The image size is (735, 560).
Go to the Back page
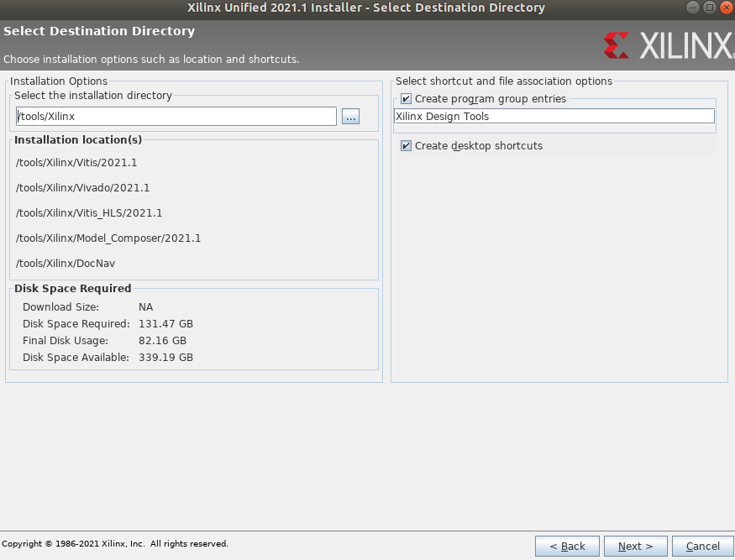[567, 546]
